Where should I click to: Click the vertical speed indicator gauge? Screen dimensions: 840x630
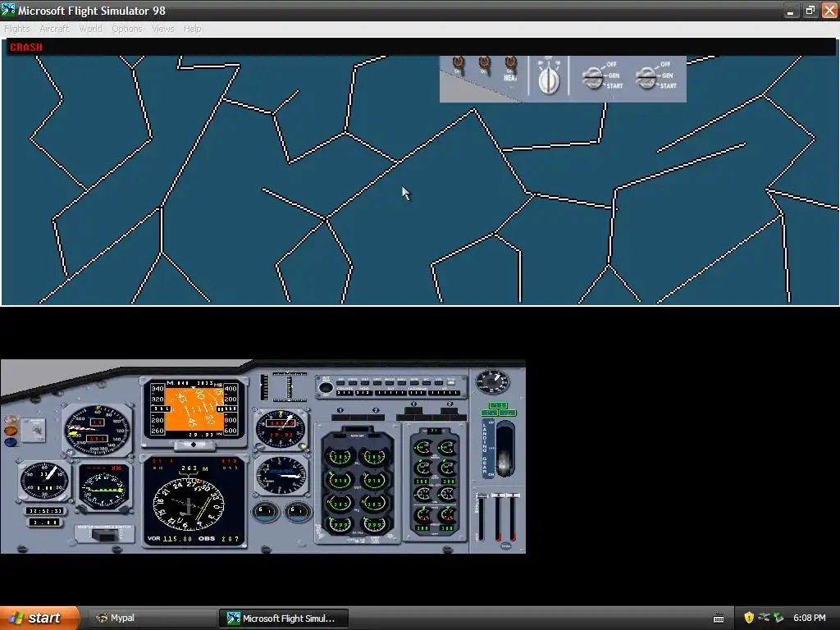tap(281, 475)
